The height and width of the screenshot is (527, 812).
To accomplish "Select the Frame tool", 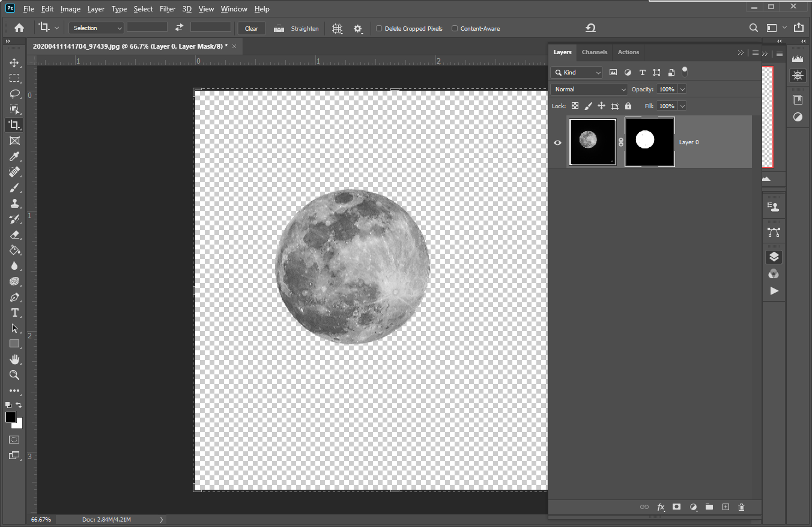I will [x=14, y=141].
